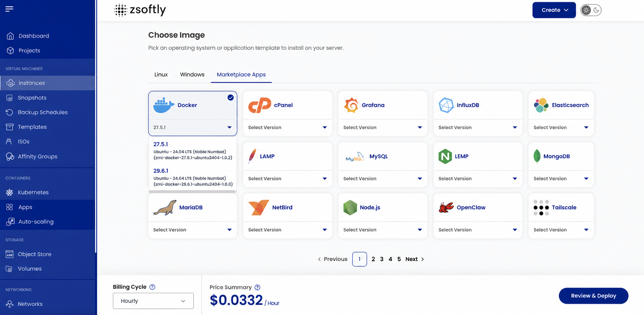Click the Auto-scaling sidebar icon

(10, 222)
